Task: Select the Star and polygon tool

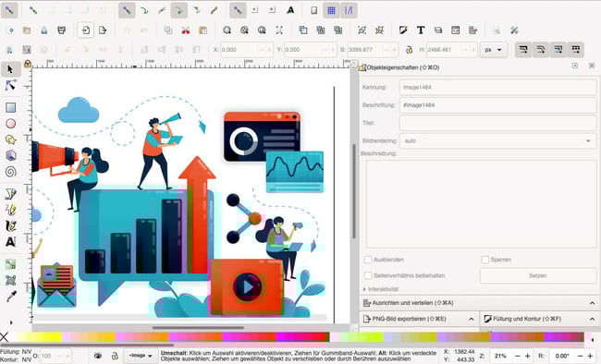Action: 10,140
